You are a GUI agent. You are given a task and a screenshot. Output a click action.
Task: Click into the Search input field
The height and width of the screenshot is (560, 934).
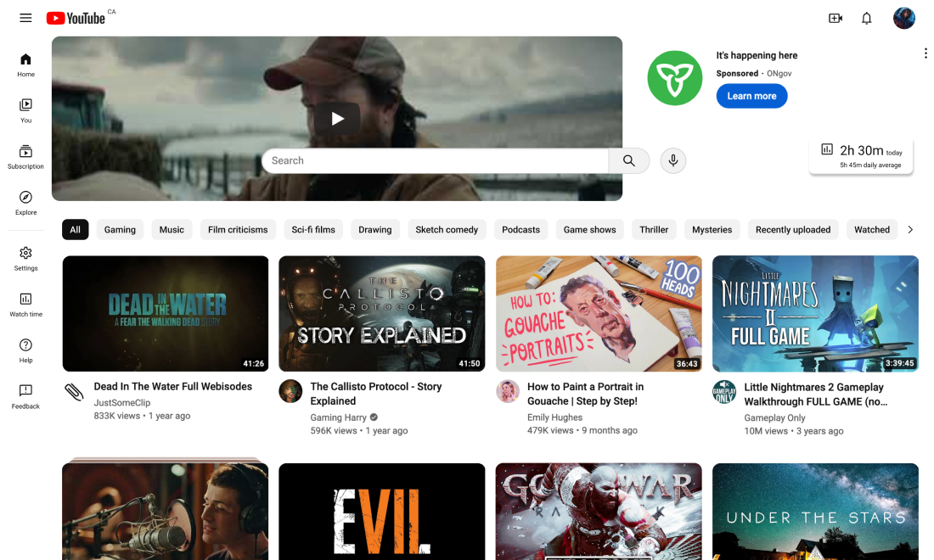(x=435, y=160)
